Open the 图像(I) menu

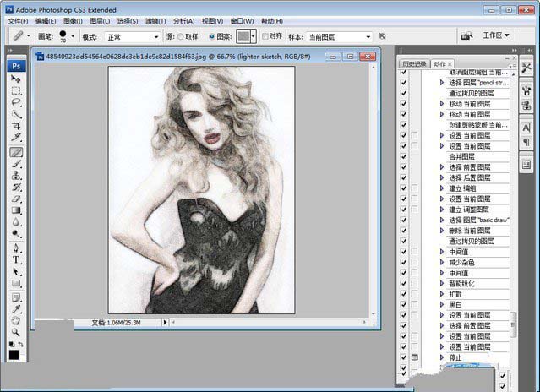73,21
